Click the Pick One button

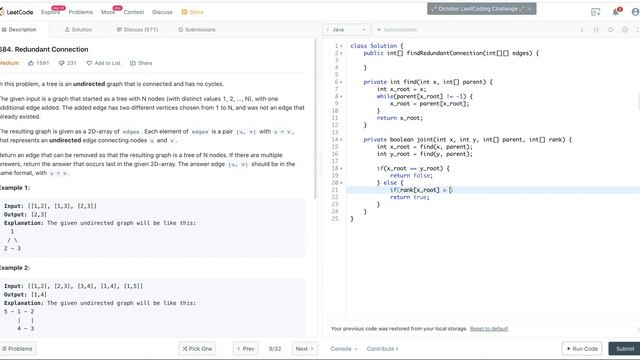click(197, 349)
